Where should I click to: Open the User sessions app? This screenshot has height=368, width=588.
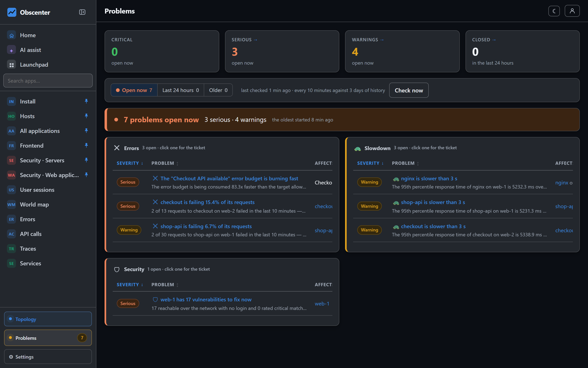(48, 190)
